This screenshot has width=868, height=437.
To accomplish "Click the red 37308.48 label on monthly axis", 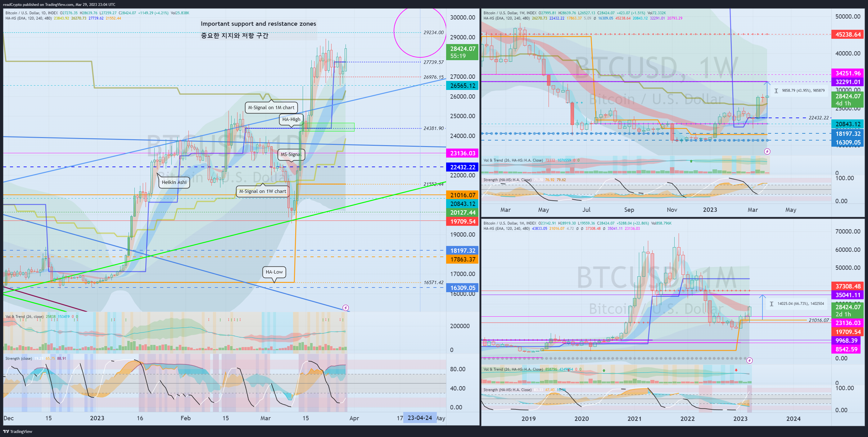I will coord(848,286).
